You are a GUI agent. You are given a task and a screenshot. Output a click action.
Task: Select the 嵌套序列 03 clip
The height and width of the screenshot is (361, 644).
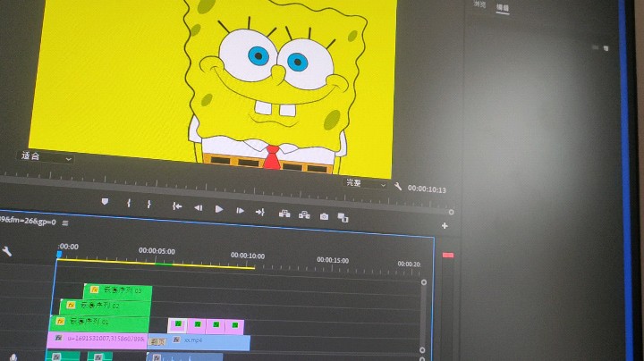pos(118,291)
